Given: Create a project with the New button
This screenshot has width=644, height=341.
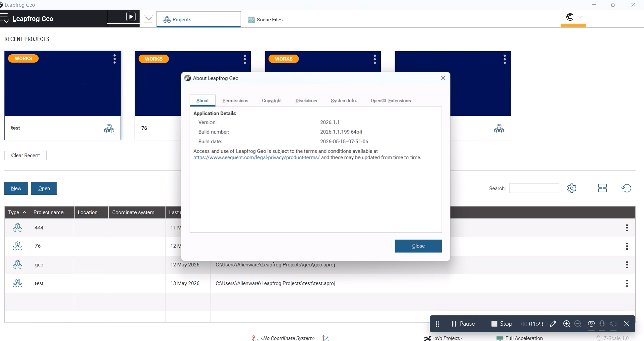Looking at the screenshot, I should click(x=16, y=188).
